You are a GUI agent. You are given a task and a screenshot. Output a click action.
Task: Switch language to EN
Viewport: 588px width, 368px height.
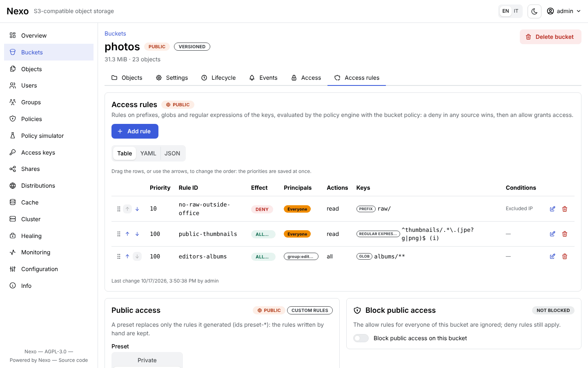tap(506, 11)
